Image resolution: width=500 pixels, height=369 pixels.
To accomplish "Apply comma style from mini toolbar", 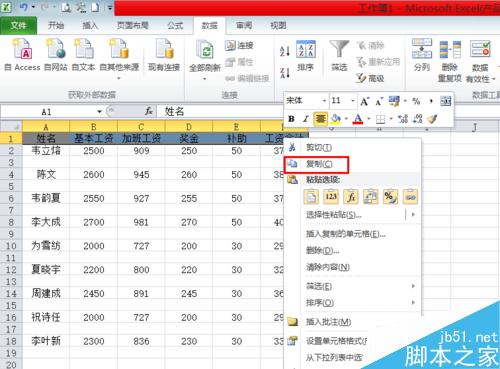I will click(x=431, y=101).
